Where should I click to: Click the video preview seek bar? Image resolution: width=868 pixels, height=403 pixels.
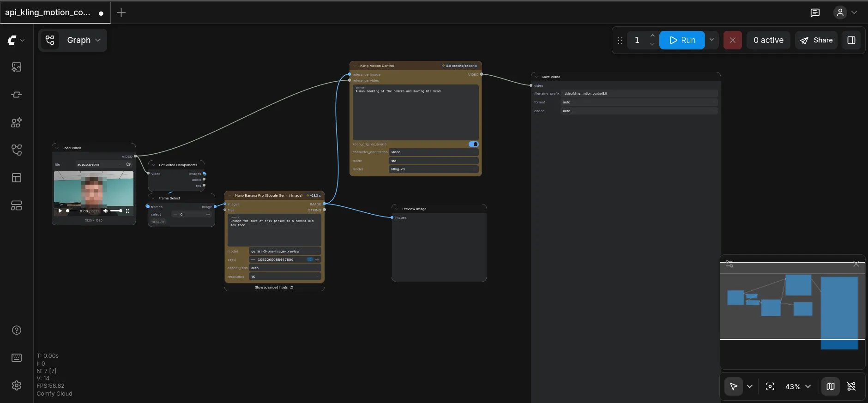pos(72,211)
